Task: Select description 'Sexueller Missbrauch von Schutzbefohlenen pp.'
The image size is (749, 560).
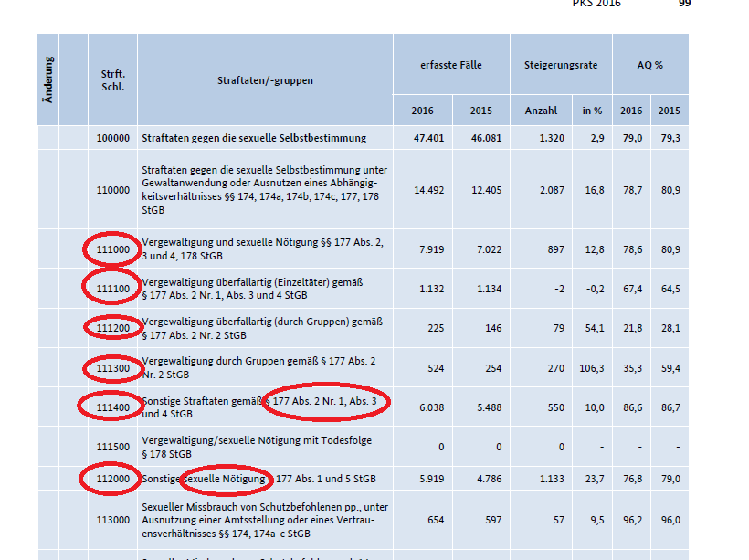Action: 253,507
